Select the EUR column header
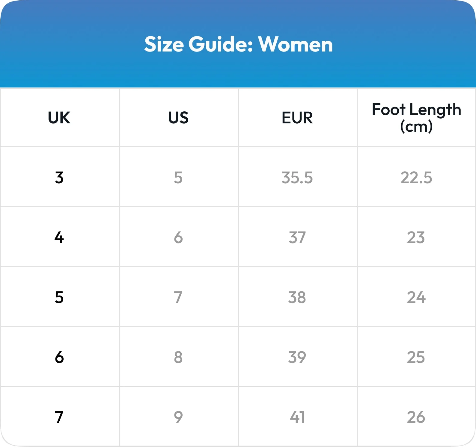 tap(297, 118)
